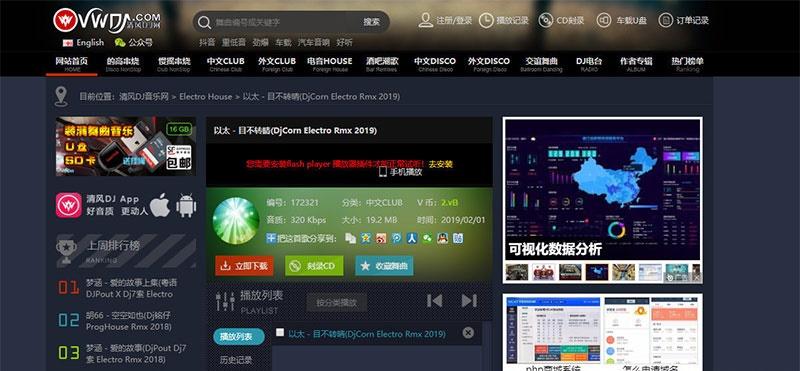The width and height of the screenshot is (800, 371).
Task: Click the 车载U盘 icon
Action: [605, 20]
